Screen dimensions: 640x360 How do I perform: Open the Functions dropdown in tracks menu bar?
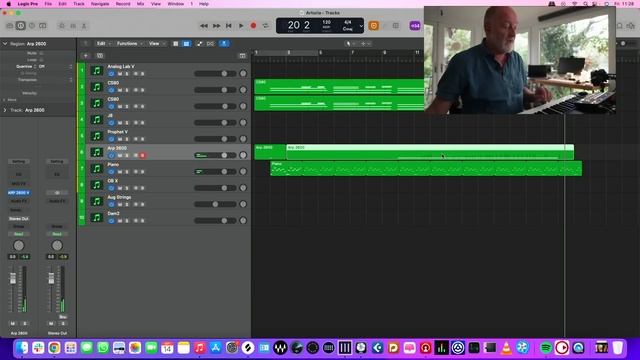pos(129,44)
